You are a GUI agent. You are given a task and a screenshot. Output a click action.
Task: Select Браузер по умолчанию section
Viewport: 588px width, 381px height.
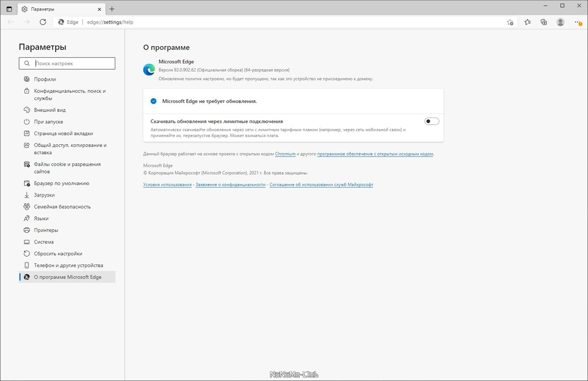click(67, 184)
